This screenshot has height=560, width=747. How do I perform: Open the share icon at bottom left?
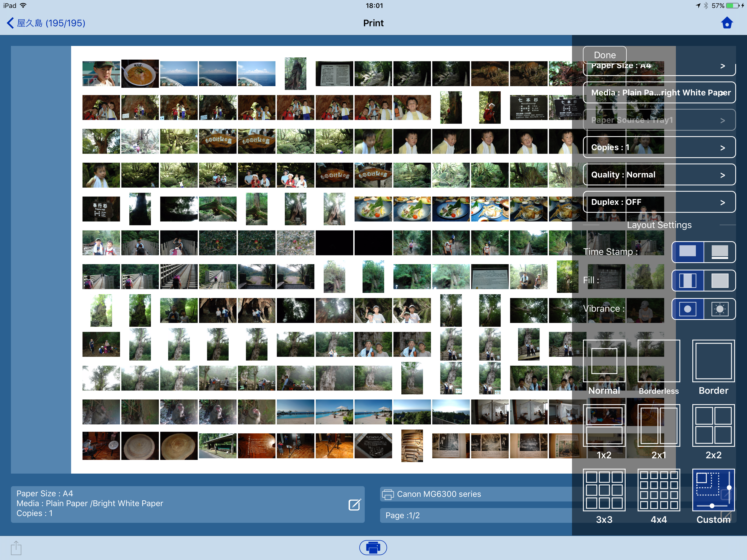(16, 547)
